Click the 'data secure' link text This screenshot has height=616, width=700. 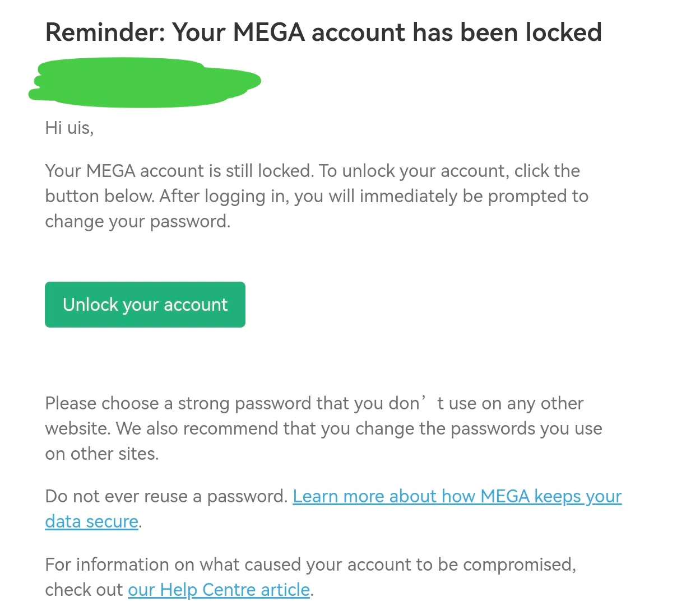tap(91, 522)
